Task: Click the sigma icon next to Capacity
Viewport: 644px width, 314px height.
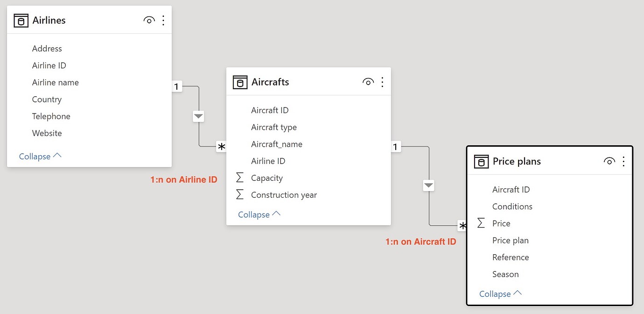Action: tap(240, 178)
